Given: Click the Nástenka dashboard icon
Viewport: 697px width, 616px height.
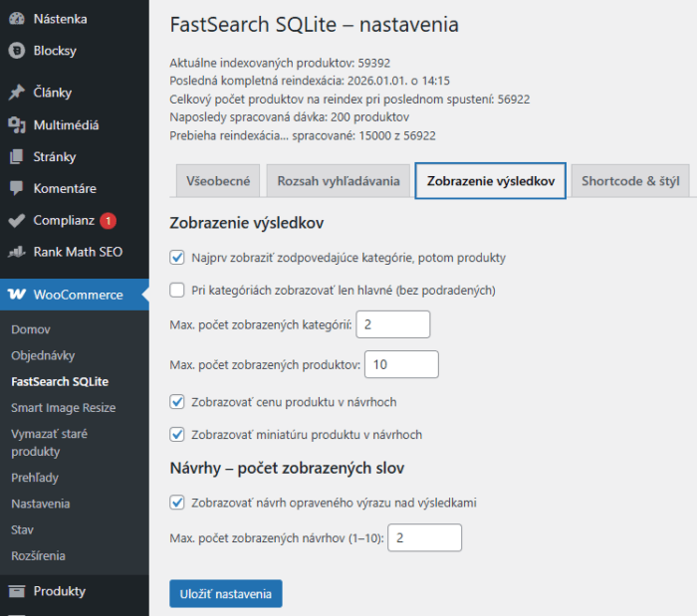Looking at the screenshot, I should click(17, 19).
